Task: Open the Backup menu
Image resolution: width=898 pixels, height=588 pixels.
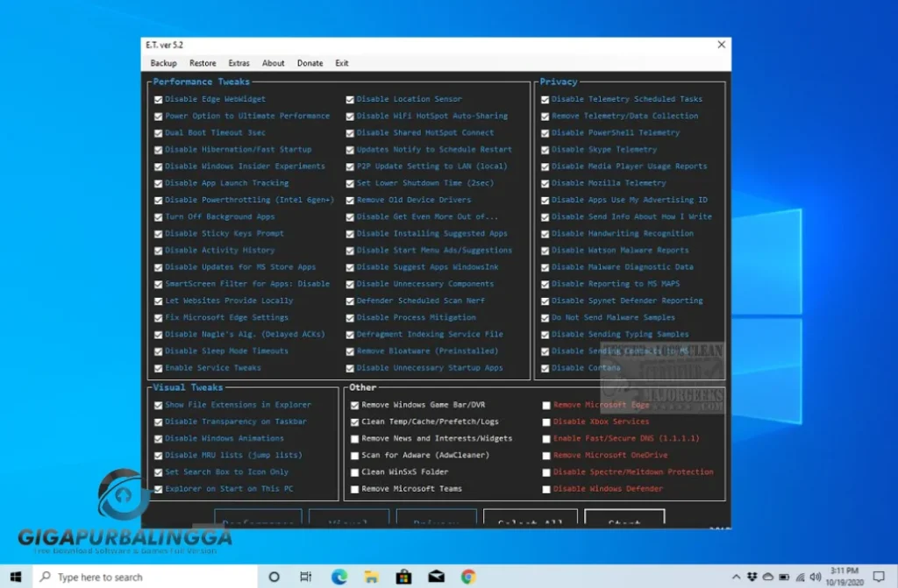Action: click(x=163, y=62)
